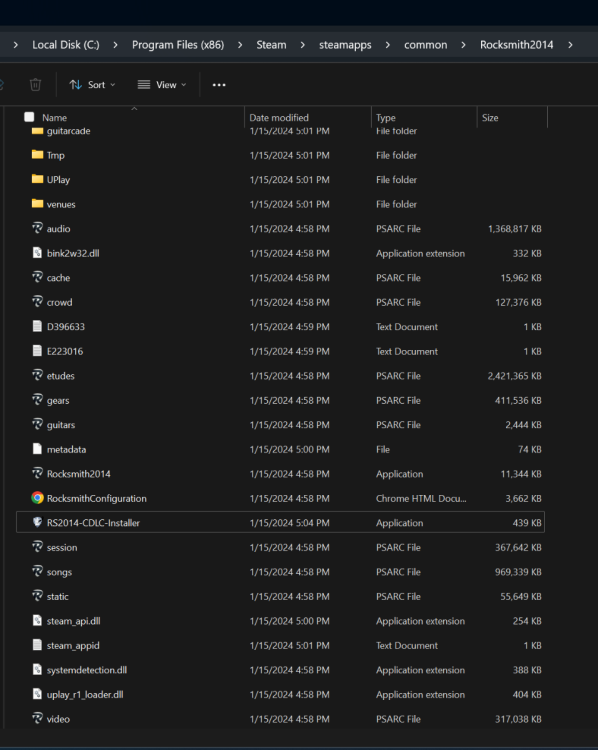Click the audio PSARC file icon
This screenshot has height=750, width=598.
click(37, 228)
